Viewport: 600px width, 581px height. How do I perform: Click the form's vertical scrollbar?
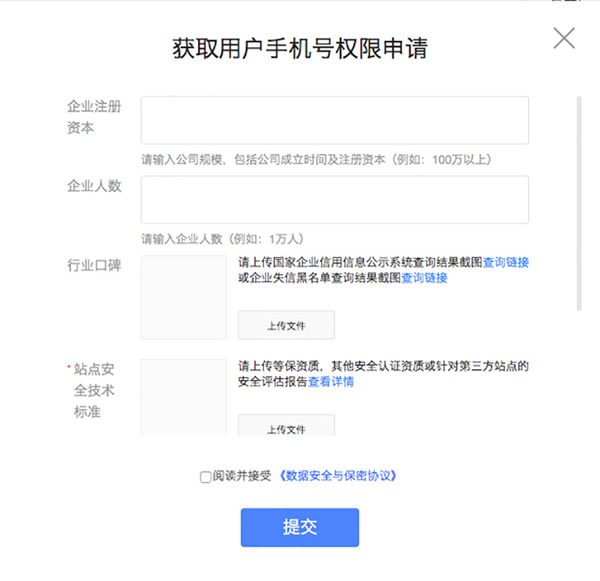pyautogui.click(x=578, y=200)
